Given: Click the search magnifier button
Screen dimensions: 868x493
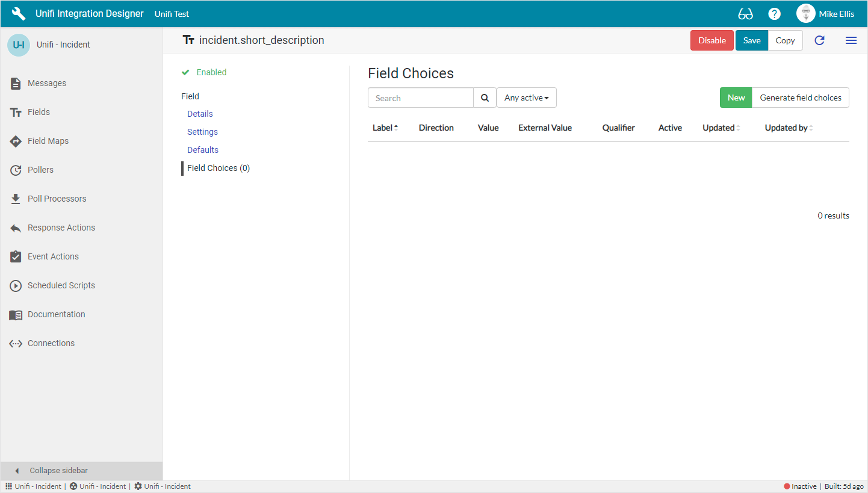Looking at the screenshot, I should pos(485,98).
